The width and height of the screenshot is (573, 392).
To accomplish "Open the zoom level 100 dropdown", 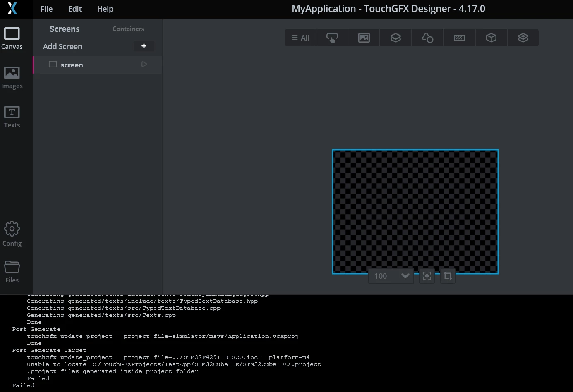I will tap(391, 276).
